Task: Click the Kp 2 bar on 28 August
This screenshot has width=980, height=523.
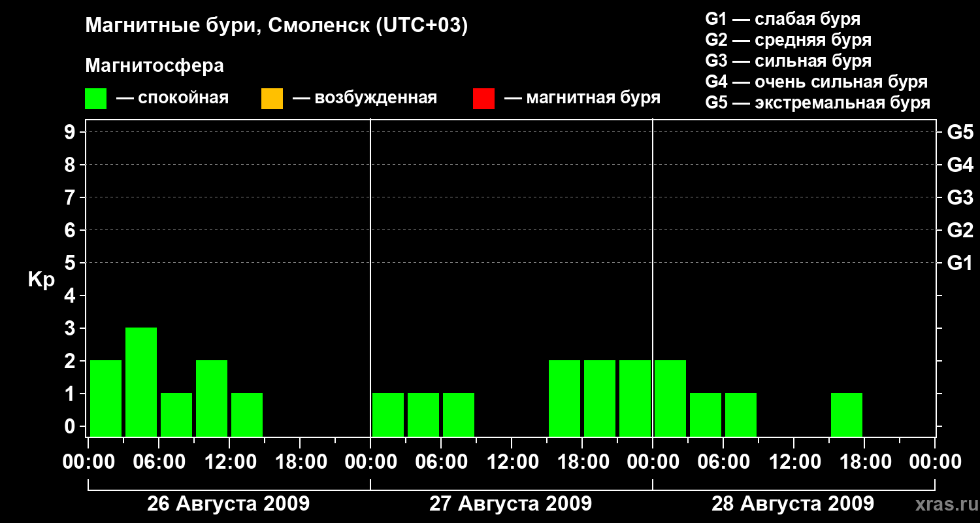Action: 670,398
